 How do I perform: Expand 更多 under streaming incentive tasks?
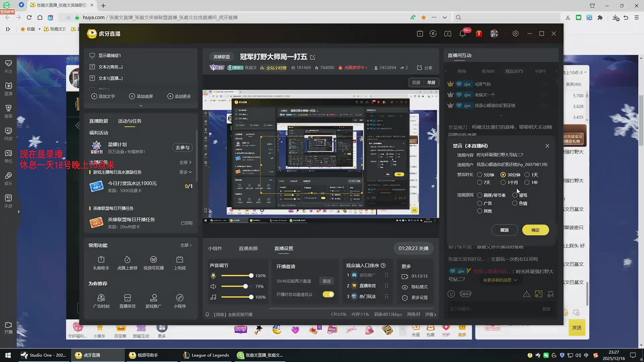pyautogui.click(x=185, y=172)
